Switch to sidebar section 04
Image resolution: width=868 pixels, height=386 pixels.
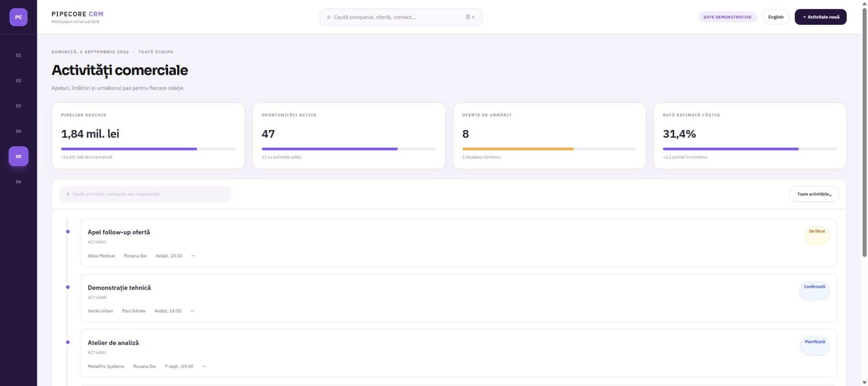18,131
